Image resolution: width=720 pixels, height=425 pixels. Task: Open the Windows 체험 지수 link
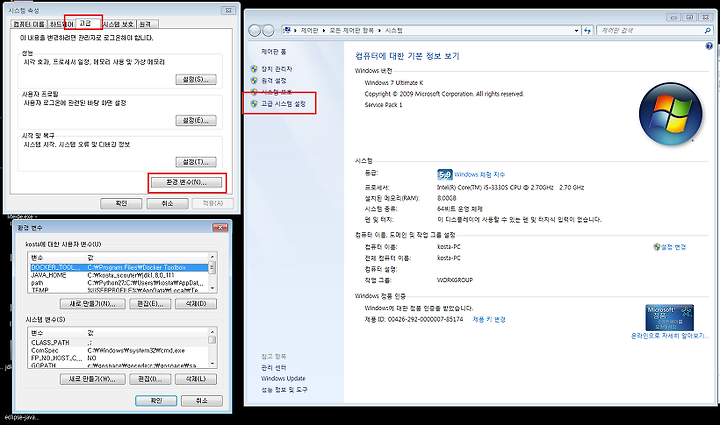pyautogui.click(x=479, y=174)
